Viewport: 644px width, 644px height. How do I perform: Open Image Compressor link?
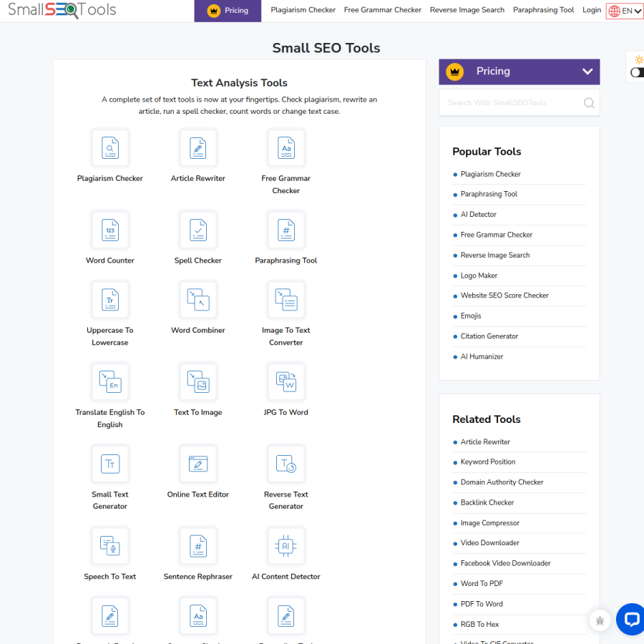490,523
